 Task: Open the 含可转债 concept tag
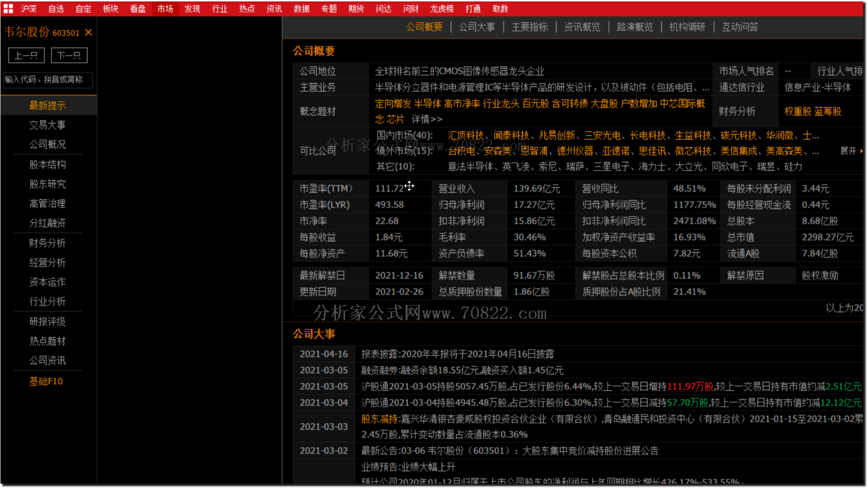(x=570, y=103)
